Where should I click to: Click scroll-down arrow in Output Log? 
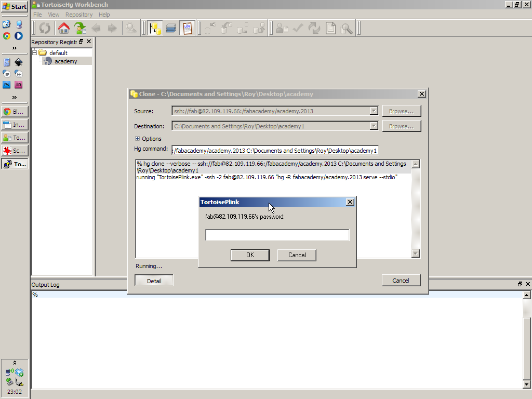click(527, 384)
